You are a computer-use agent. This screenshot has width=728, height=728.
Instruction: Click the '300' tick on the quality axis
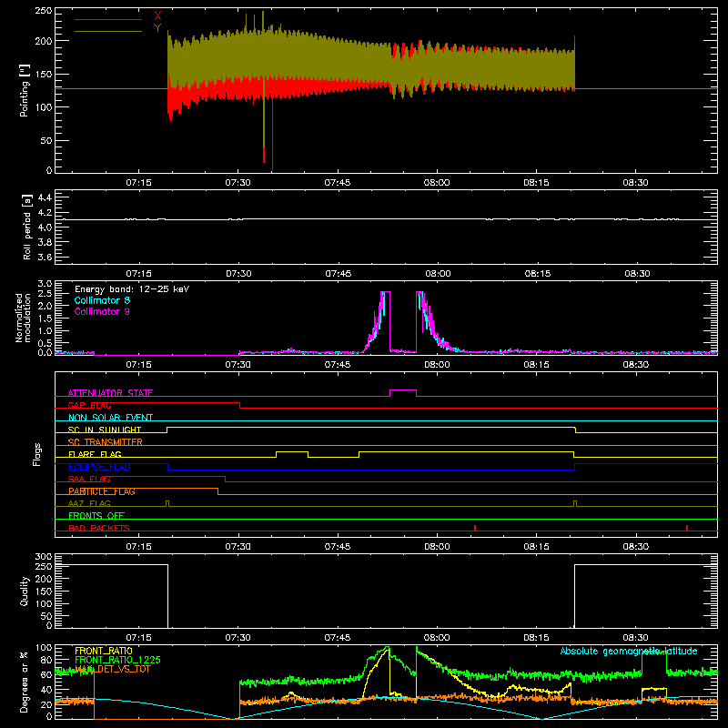tap(43, 557)
